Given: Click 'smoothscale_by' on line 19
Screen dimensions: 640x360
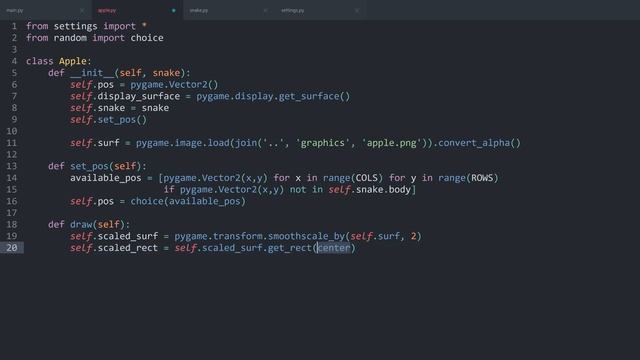Looking at the screenshot, I should [306, 236].
